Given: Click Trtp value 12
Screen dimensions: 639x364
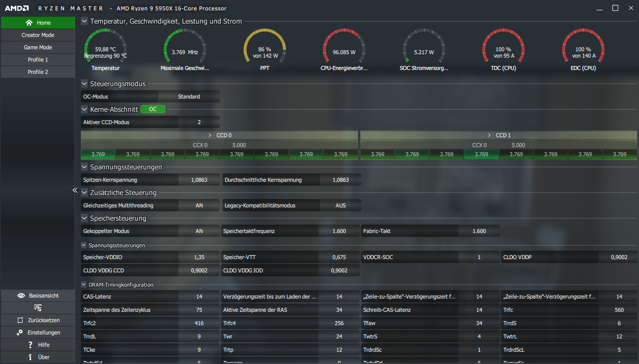Looking at the screenshot, I should coord(339,350).
